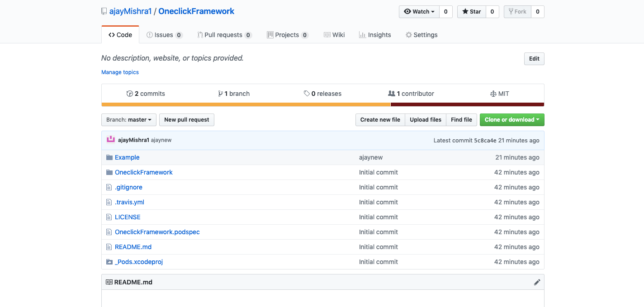This screenshot has height=307, width=644.
Task: Click the commits history clock icon
Action: (130, 94)
